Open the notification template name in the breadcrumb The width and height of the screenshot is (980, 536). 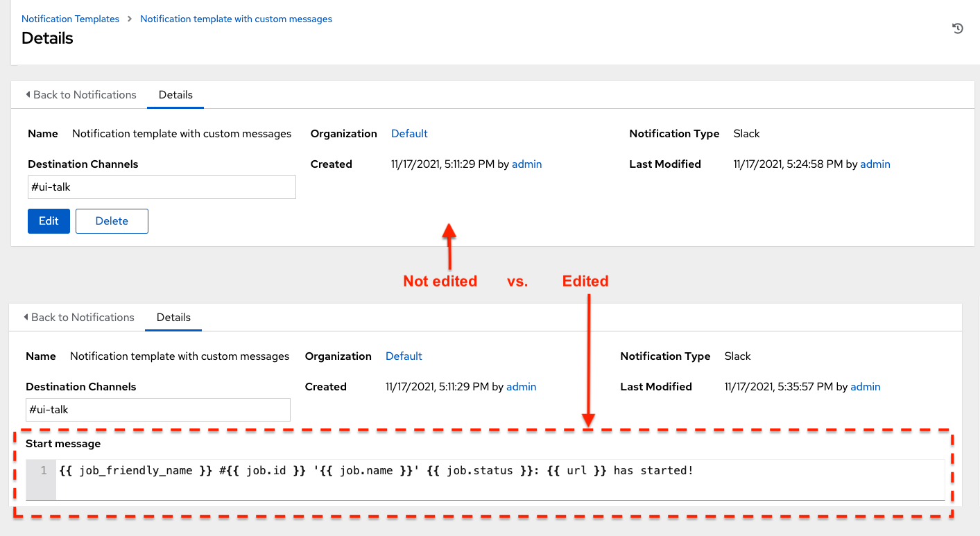236,19
